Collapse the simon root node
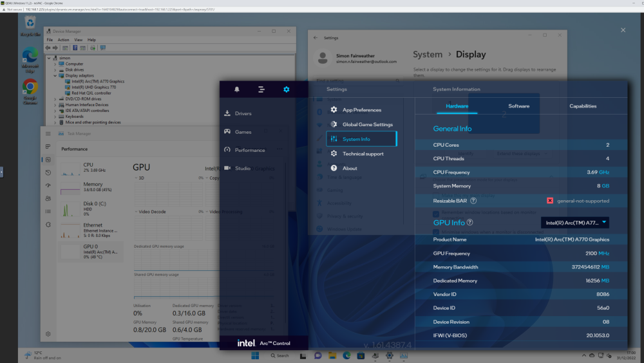 (x=50, y=58)
